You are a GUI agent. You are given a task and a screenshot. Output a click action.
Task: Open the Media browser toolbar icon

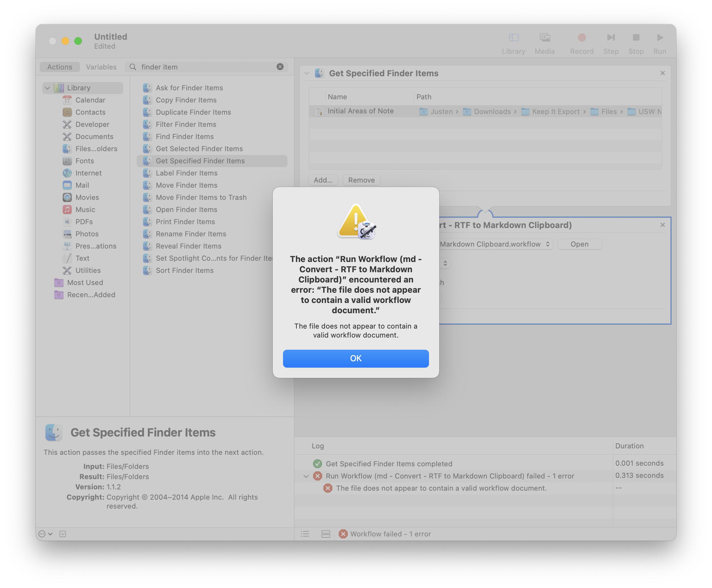click(x=545, y=37)
